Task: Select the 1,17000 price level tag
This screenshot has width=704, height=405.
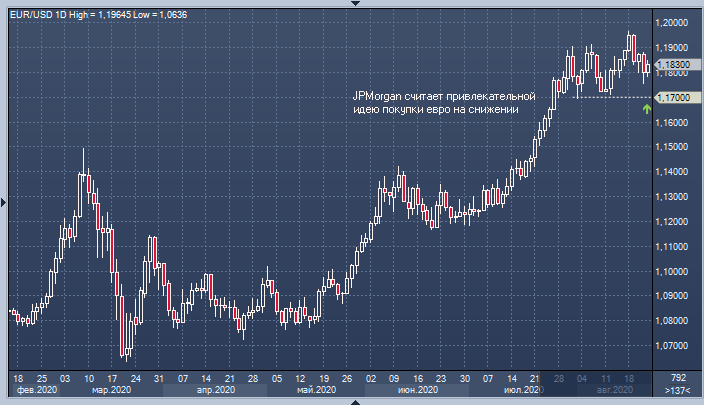Action: point(671,98)
